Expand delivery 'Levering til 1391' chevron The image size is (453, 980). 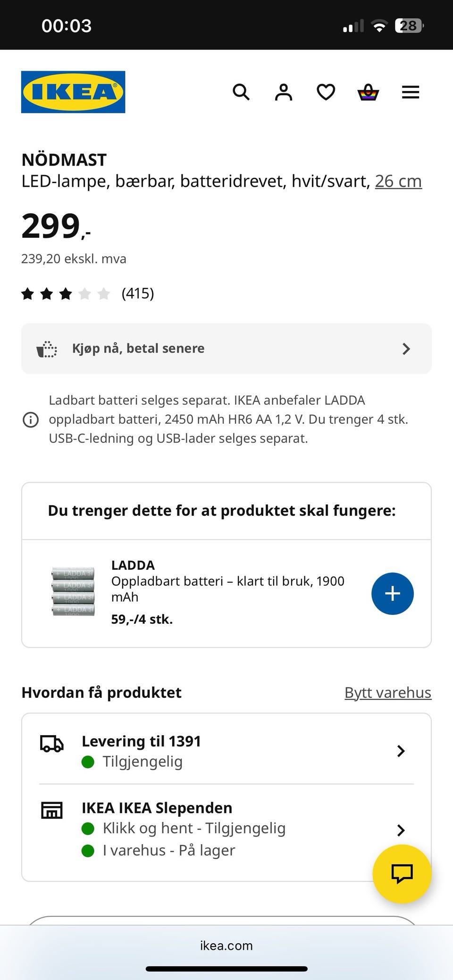point(401,751)
